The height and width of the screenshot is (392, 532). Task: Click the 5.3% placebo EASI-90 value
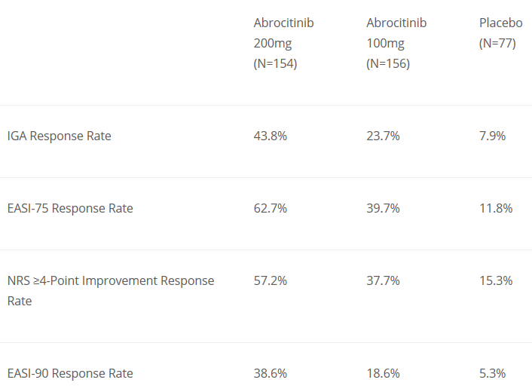pos(493,373)
